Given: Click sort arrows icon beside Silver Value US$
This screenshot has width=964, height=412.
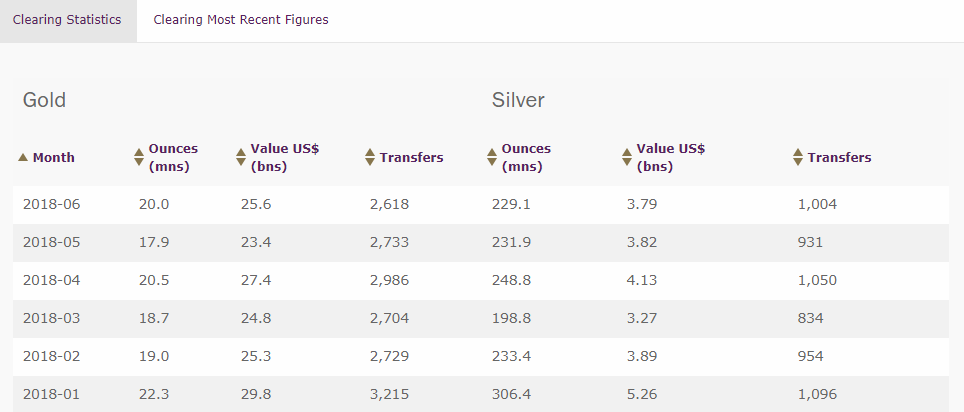Looking at the screenshot, I should [627, 157].
